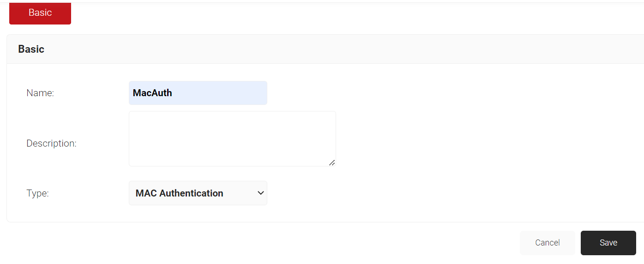Click the Description: field label

click(x=51, y=143)
